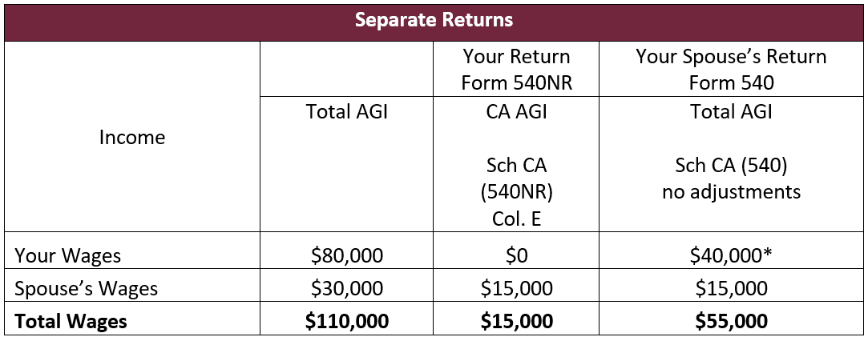Select the $0 value in Your Wages
Image resolution: width=868 pixels, height=341 pixels.
(516, 256)
